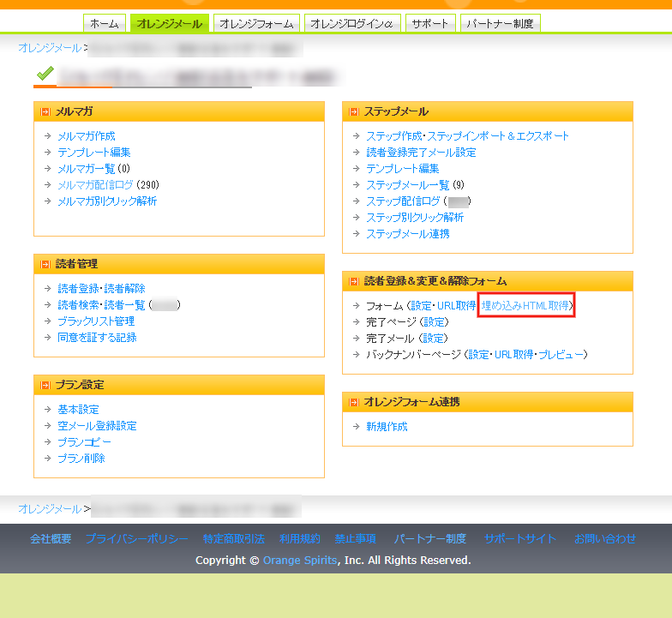This screenshot has height=618, width=672.
Task: Open the ホーム tab
Action: click(x=105, y=23)
